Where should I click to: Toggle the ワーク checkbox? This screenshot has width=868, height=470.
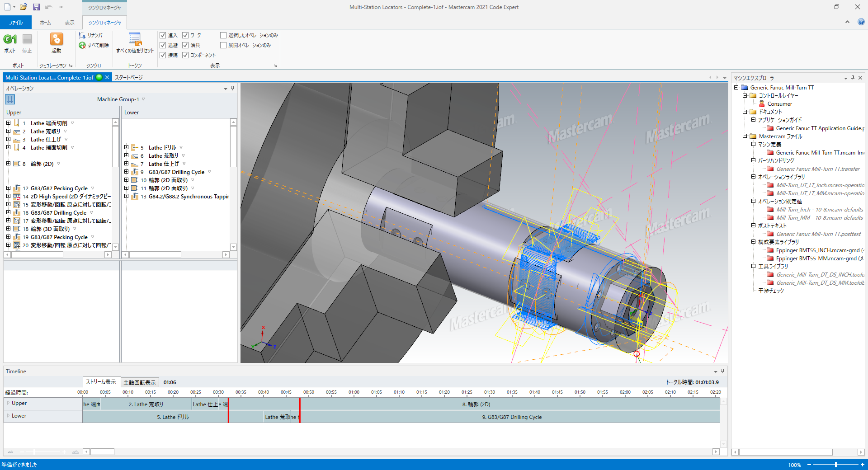(x=185, y=35)
